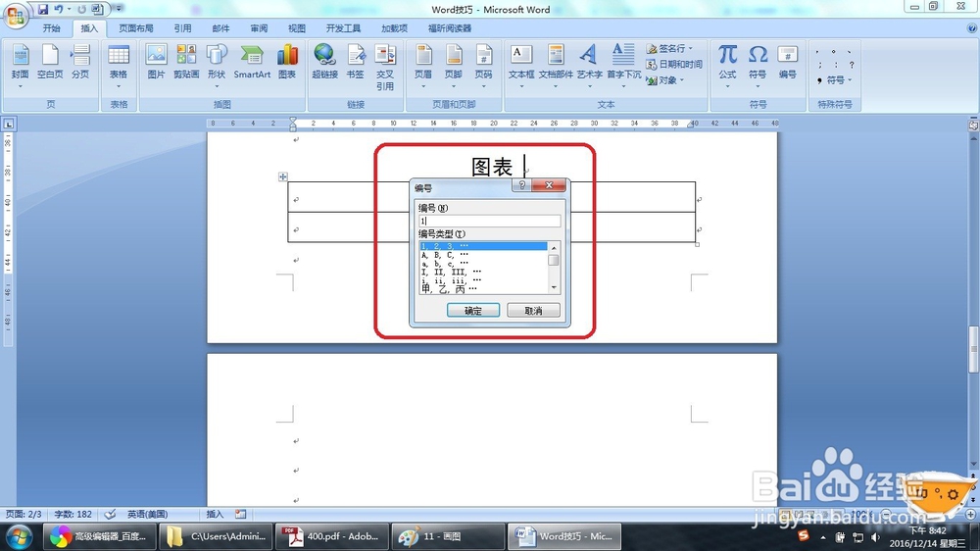Switch to 400.pdf Adobe taskbar item
Screen dimensions: 980x551
[x=330, y=536]
